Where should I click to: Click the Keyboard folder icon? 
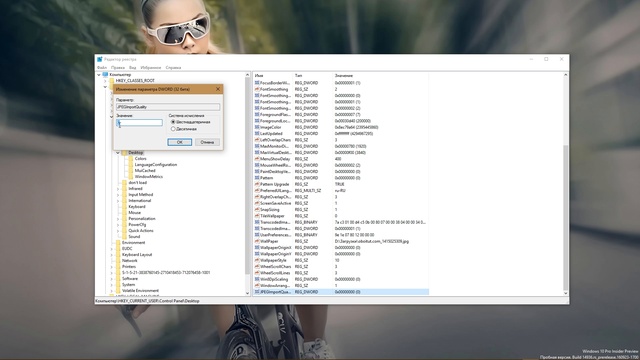(124, 207)
